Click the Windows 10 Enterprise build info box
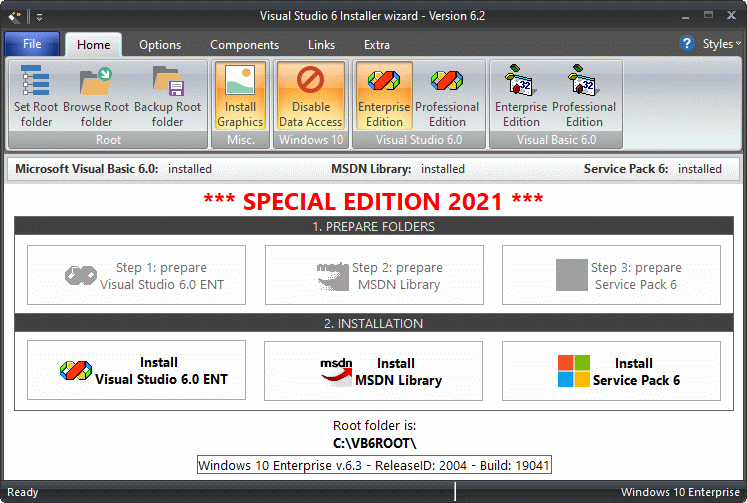 coord(374,465)
